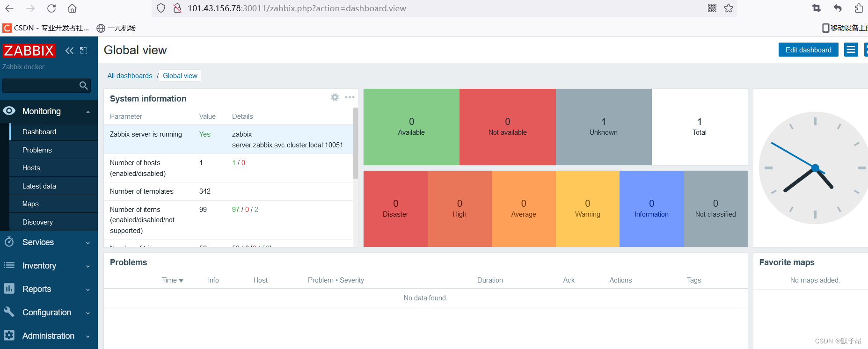The width and height of the screenshot is (868, 349).
Task: Select the Warning severity tile
Action: (x=588, y=209)
